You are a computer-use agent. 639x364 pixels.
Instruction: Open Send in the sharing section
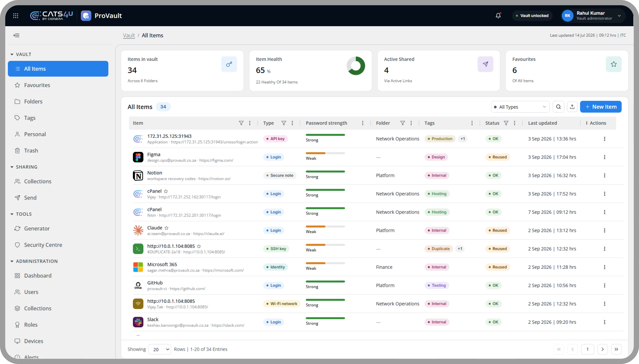pos(58,198)
